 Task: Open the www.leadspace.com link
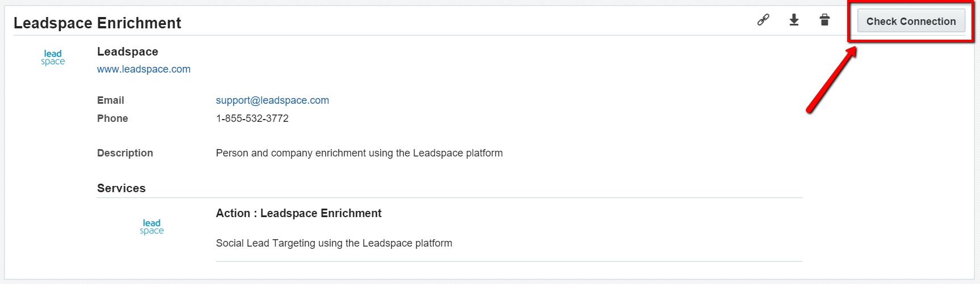click(x=144, y=69)
